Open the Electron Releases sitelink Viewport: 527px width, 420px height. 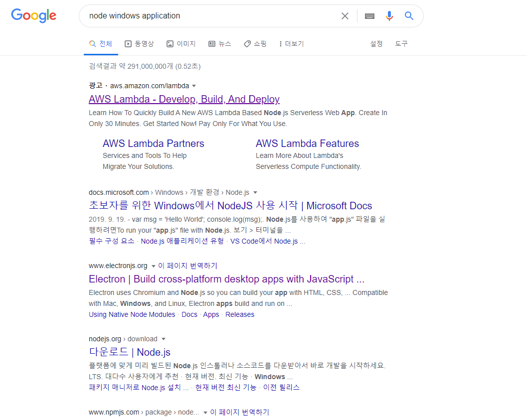tap(240, 314)
